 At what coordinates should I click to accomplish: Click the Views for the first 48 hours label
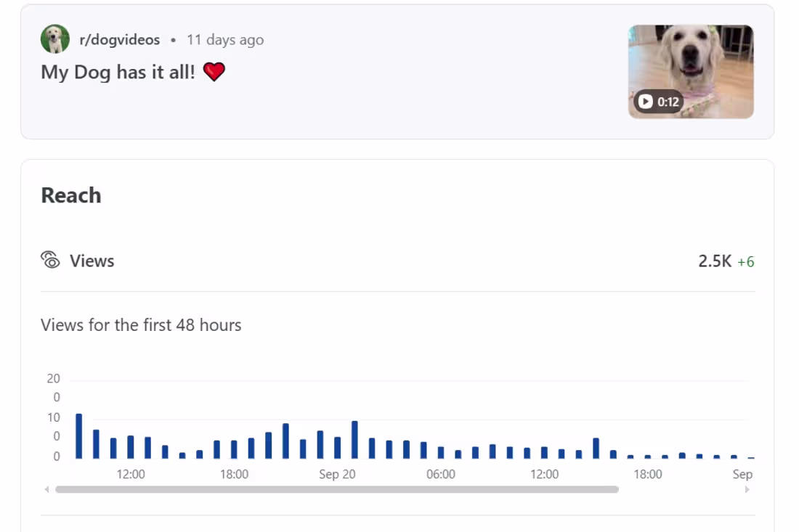click(x=141, y=325)
